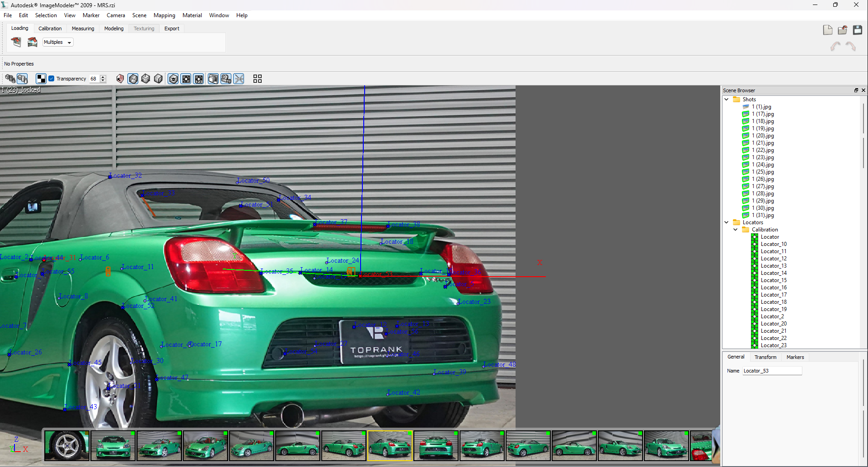
Task: Switch to the Measuring tab
Action: (83, 28)
